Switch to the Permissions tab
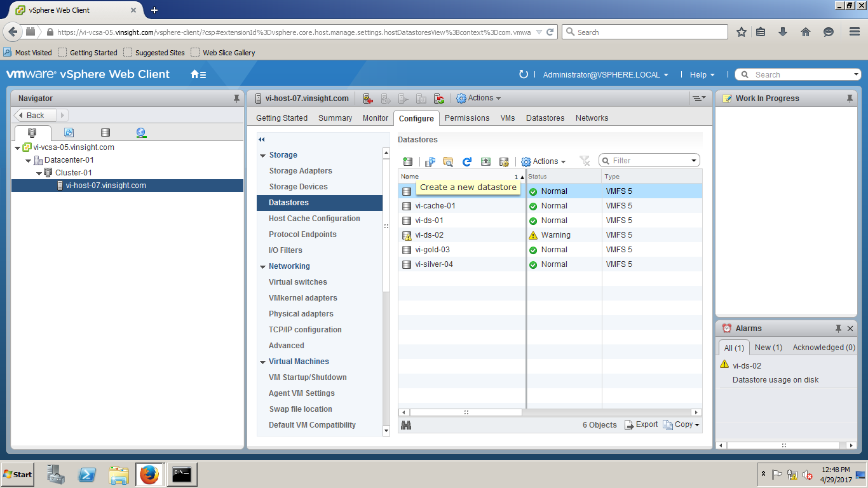 pyautogui.click(x=467, y=118)
